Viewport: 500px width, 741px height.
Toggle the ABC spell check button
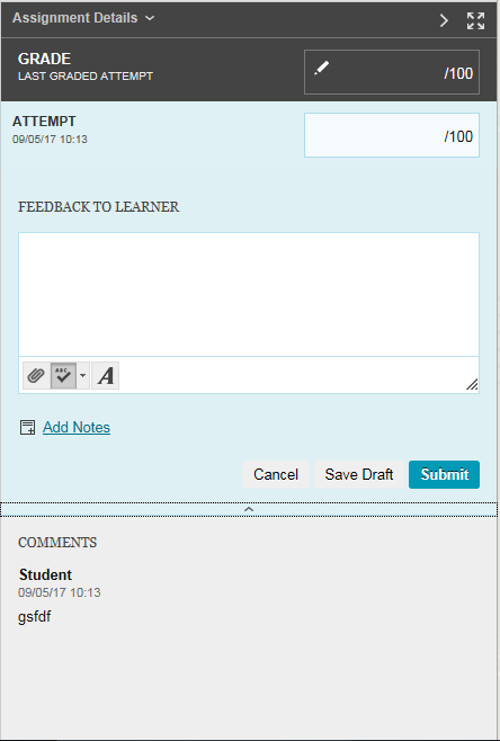tap(63, 376)
